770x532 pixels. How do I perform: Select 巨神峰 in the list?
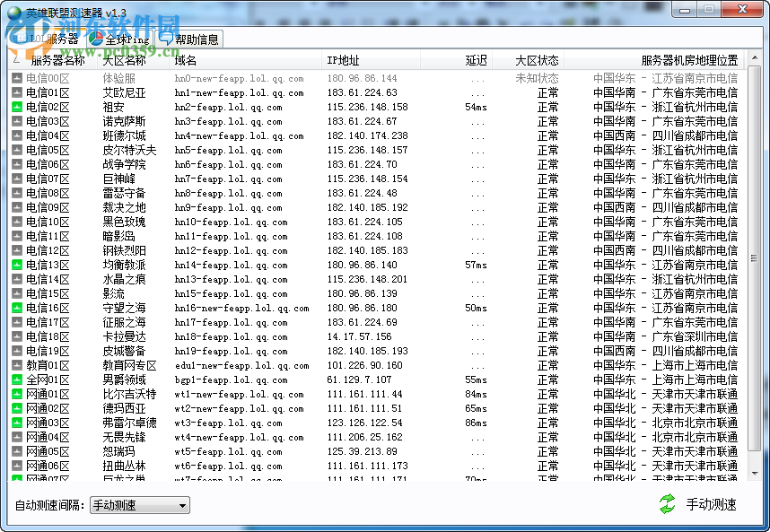118,179
